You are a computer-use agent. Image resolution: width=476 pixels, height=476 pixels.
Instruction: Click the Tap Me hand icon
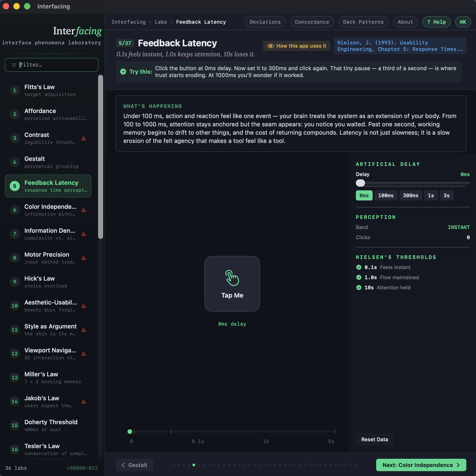(232, 278)
